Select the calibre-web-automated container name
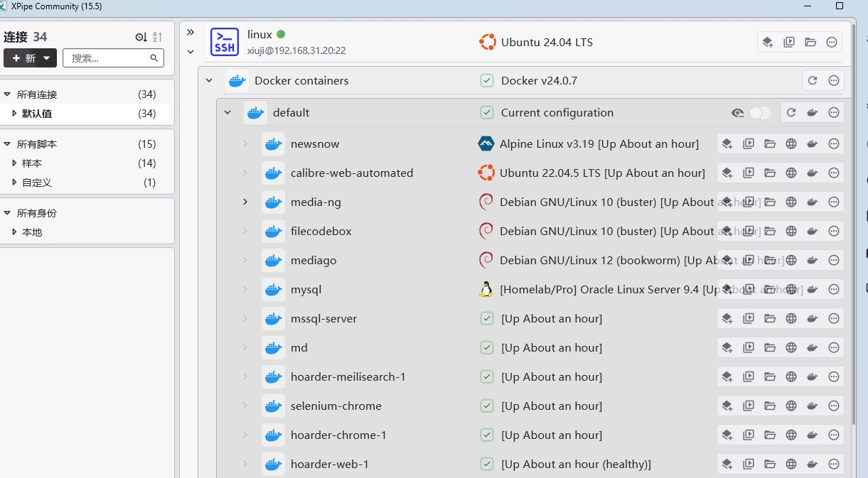The height and width of the screenshot is (478, 868). pos(352,173)
